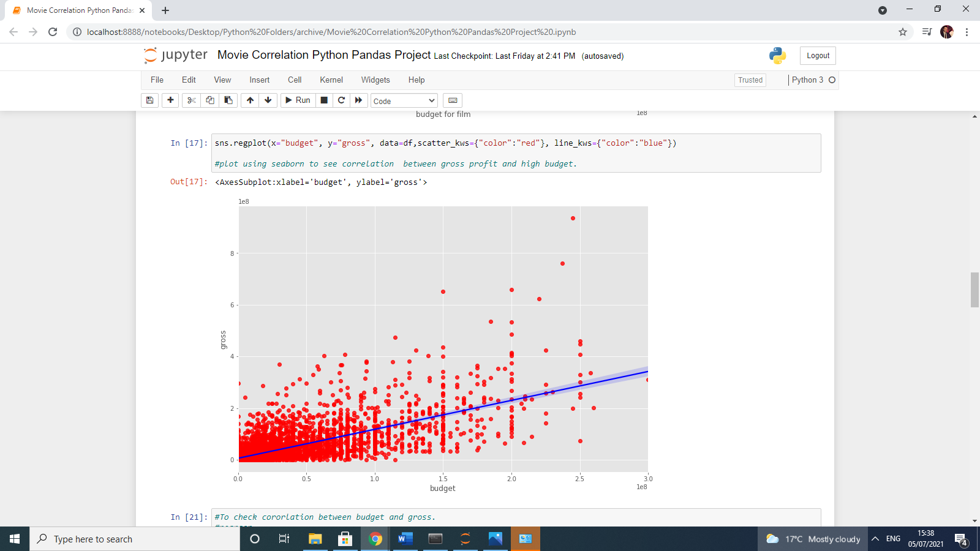
Task: Cut the selected cell
Action: (x=190, y=100)
